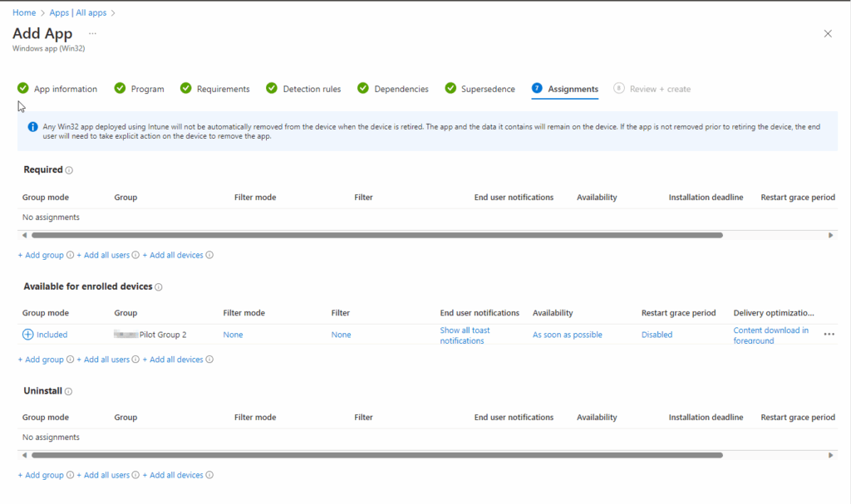The height and width of the screenshot is (504, 851).
Task: Click the ellipsis next to Add App title
Action: [92, 34]
